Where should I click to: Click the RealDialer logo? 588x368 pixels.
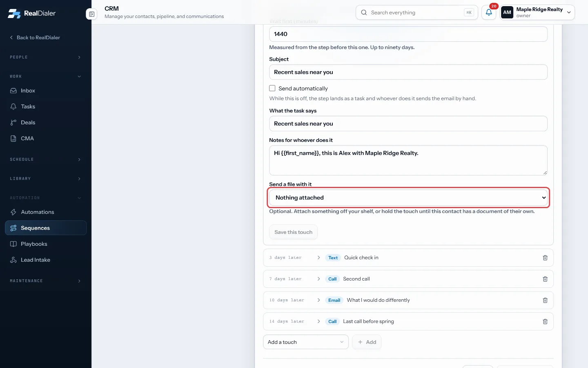(x=31, y=13)
